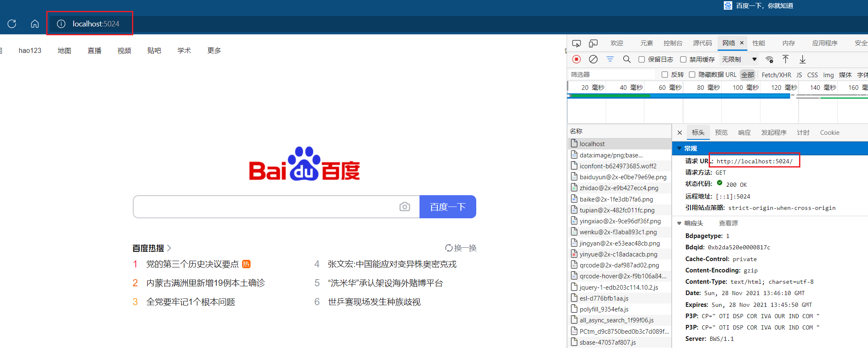Close the 网络 DevTools tab

coord(742,43)
